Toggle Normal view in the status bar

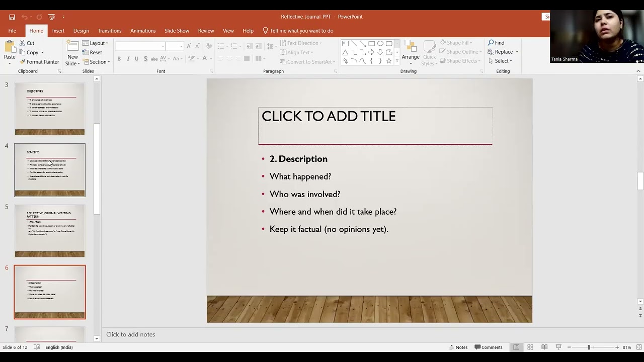coord(516,347)
